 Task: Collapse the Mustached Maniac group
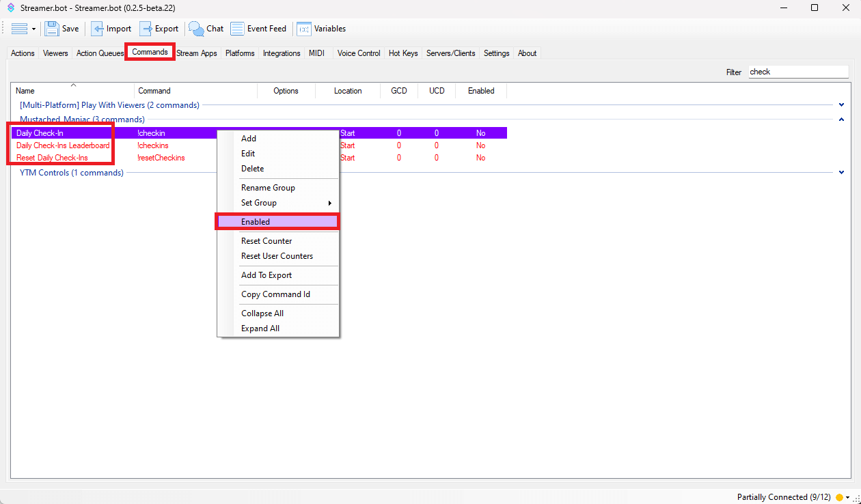tap(841, 120)
